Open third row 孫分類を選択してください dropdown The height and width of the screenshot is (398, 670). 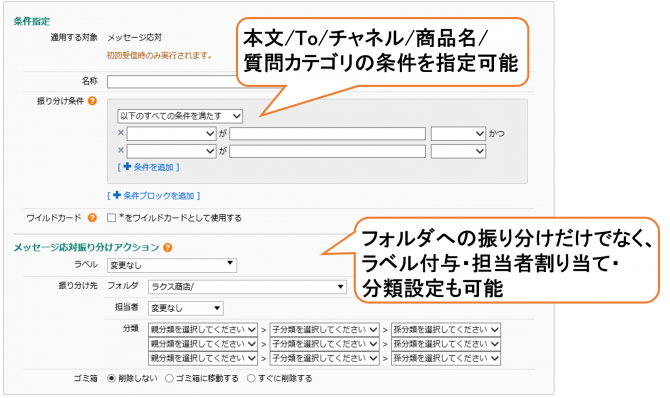(x=446, y=358)
